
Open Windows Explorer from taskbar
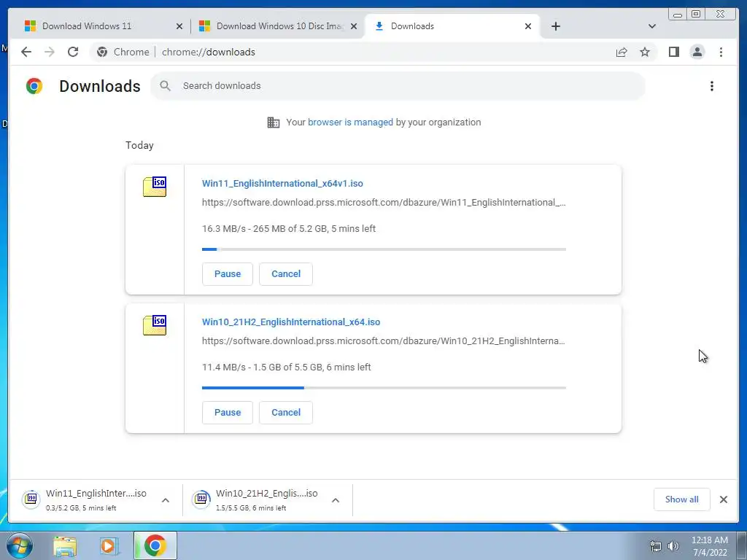coord(65,546)
